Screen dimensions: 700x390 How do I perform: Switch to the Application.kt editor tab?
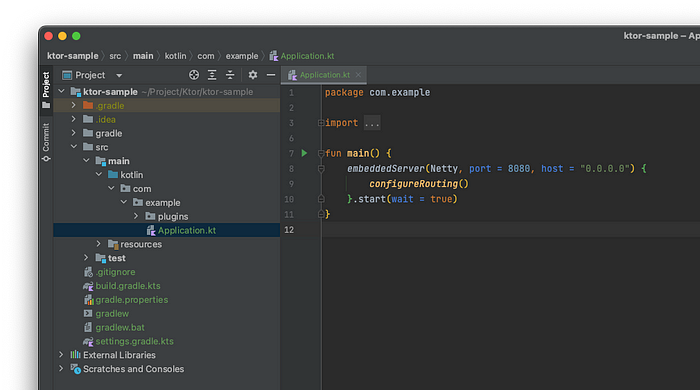pos(324,75)
